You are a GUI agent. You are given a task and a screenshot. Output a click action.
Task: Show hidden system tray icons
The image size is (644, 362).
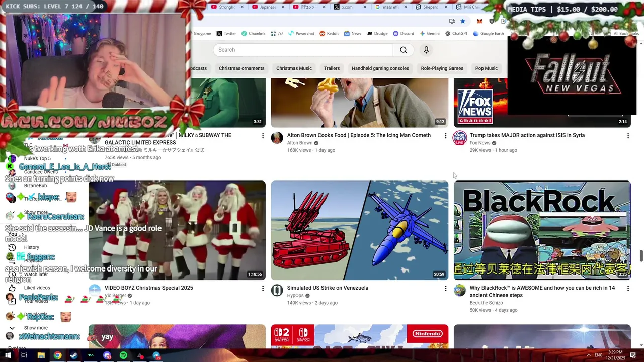[x=589, y=355]
